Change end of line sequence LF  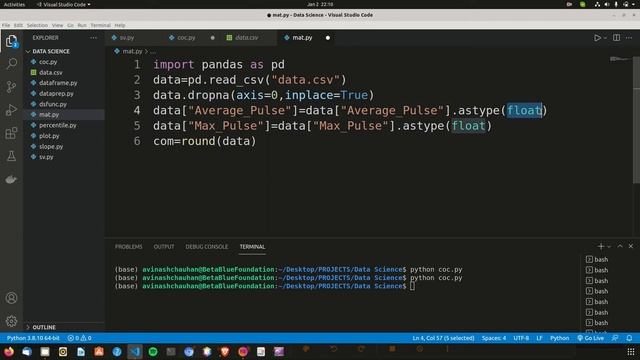(539, 338)
